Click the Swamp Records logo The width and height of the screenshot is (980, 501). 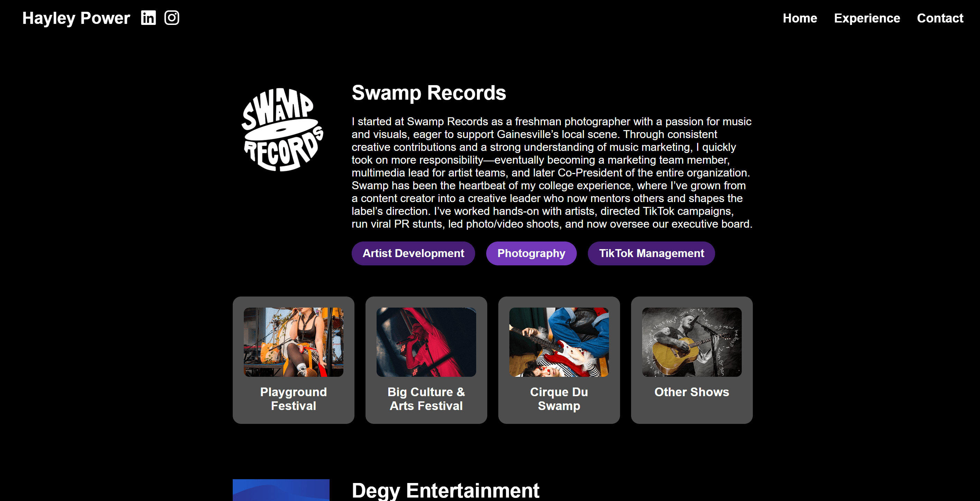coord(282,129)
